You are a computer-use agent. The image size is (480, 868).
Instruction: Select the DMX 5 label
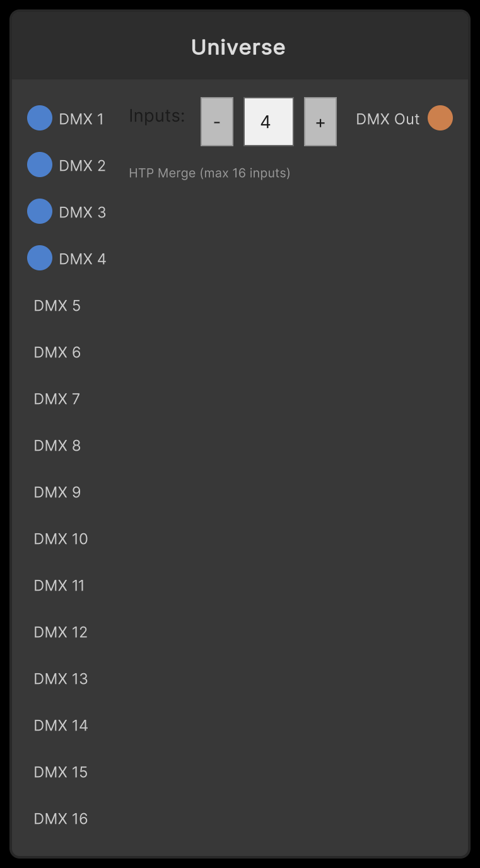(57, 306)
